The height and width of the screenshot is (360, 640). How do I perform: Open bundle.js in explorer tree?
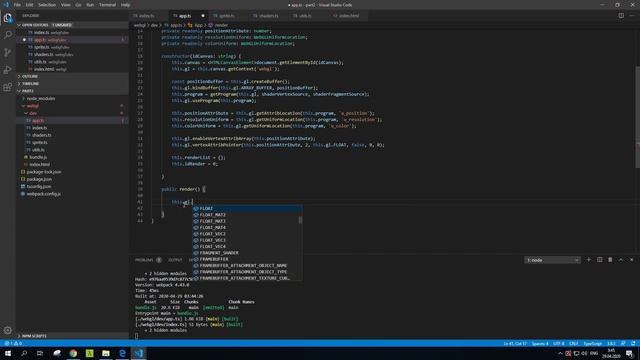(72, 157)
